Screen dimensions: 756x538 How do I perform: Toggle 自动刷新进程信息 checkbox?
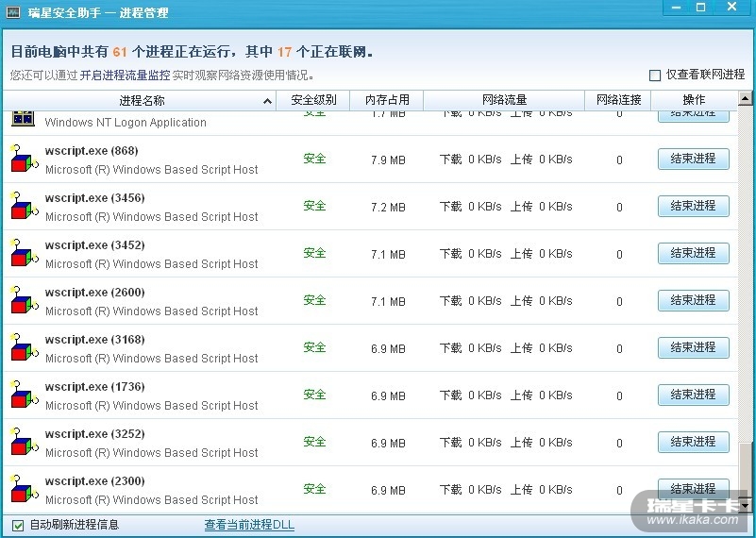pos(17,526)
